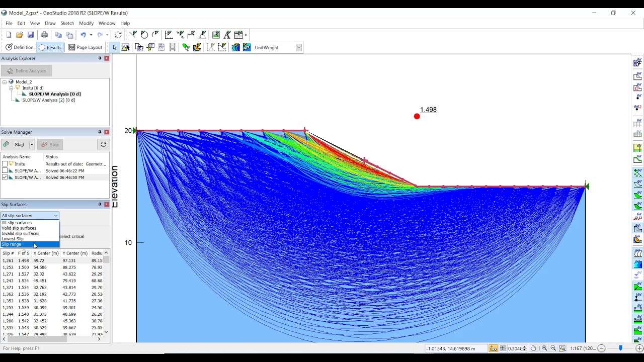Select bold SLOPE/W Analysis [0 d] in tree
The image size is (644, 362).
pos(55,94)
